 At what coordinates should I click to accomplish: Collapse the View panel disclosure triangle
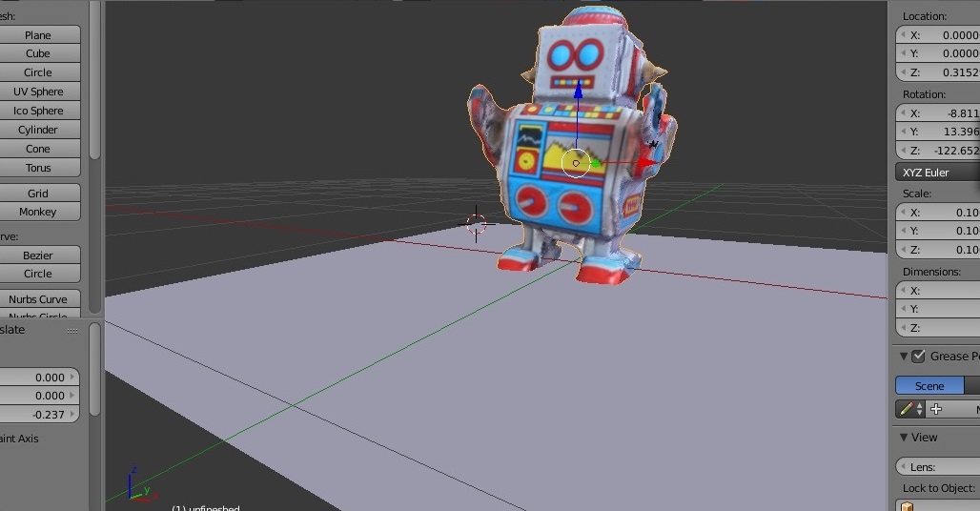tap(903, 438)
